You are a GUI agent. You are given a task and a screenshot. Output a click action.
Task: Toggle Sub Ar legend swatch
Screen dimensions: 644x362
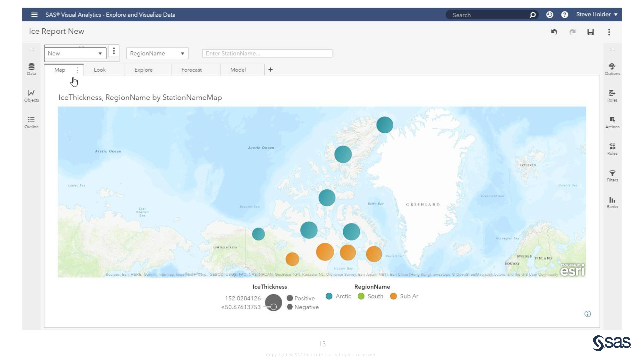393,296
